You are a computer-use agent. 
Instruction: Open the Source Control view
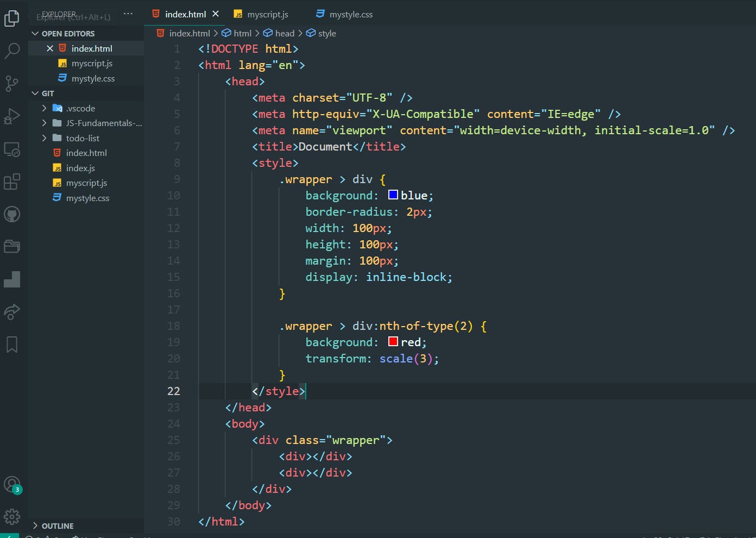point(12,83)
